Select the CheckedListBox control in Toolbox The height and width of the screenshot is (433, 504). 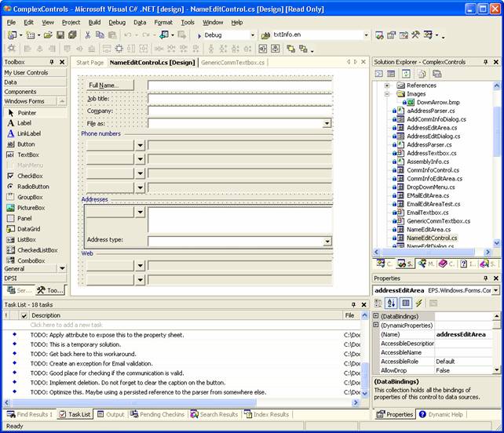tap(37, 250)
